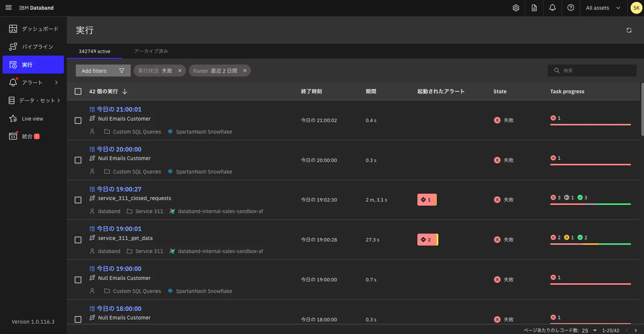Open the All assets dropdown
The image size is (644, 334).
pos(603,8)
